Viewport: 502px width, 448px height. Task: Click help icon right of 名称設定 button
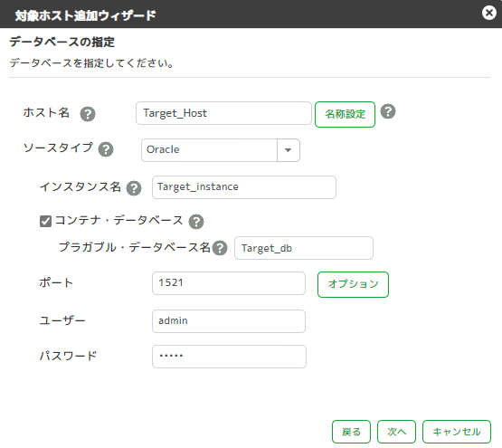(x=388, y=111)
